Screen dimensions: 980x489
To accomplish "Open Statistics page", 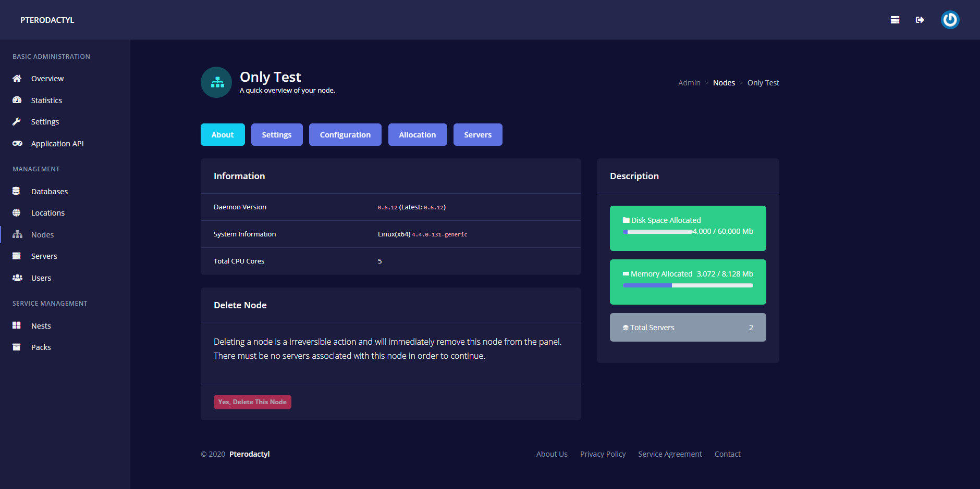I will [x=46, y=101].
